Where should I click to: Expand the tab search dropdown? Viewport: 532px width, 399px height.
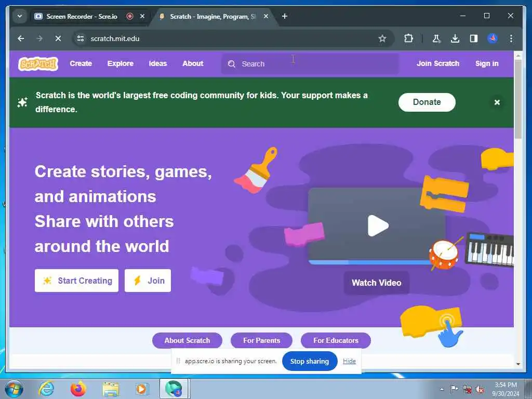tap(20, 16)
